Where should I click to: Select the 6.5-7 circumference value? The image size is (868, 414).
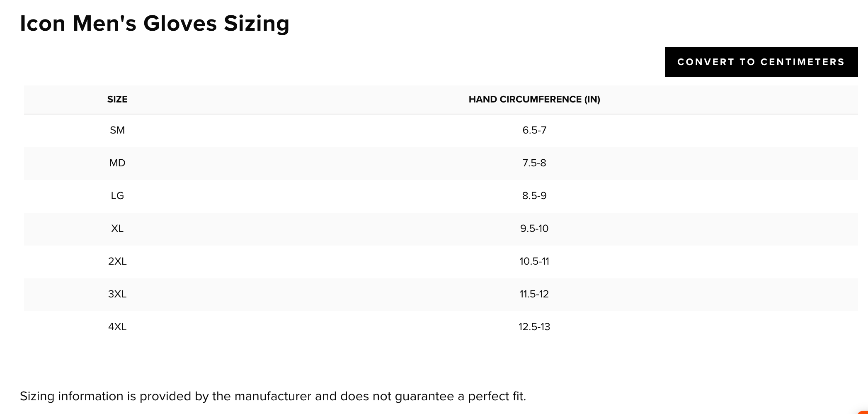[x=534, y=130]
